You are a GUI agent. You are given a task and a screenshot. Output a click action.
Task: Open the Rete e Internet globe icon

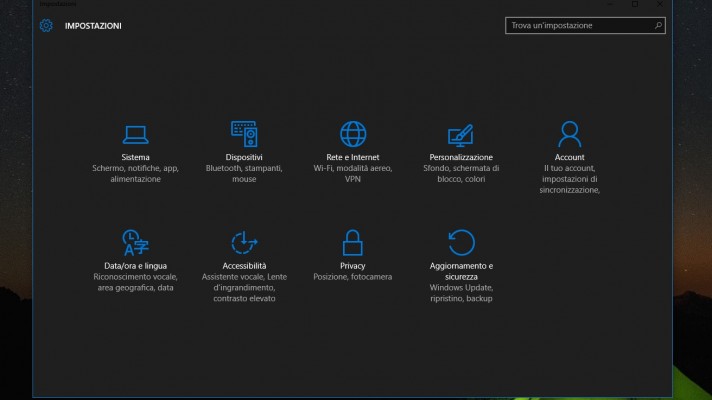coord(353,134)
